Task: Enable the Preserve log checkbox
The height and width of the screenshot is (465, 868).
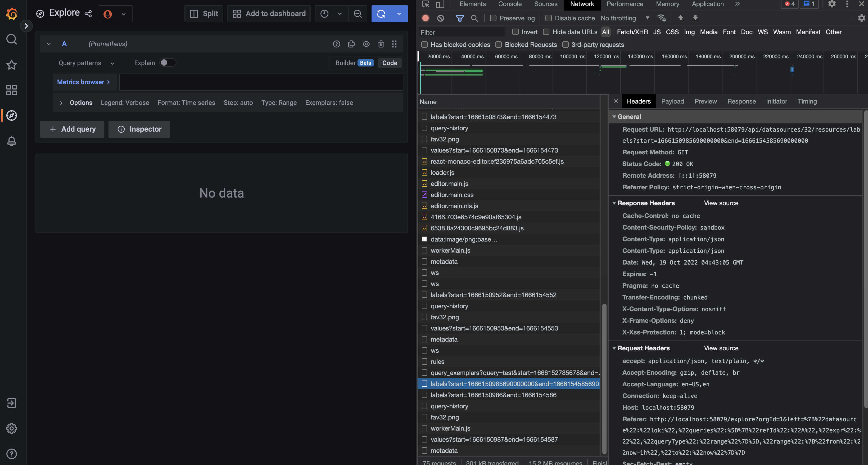Action: (x=493, y=18)
